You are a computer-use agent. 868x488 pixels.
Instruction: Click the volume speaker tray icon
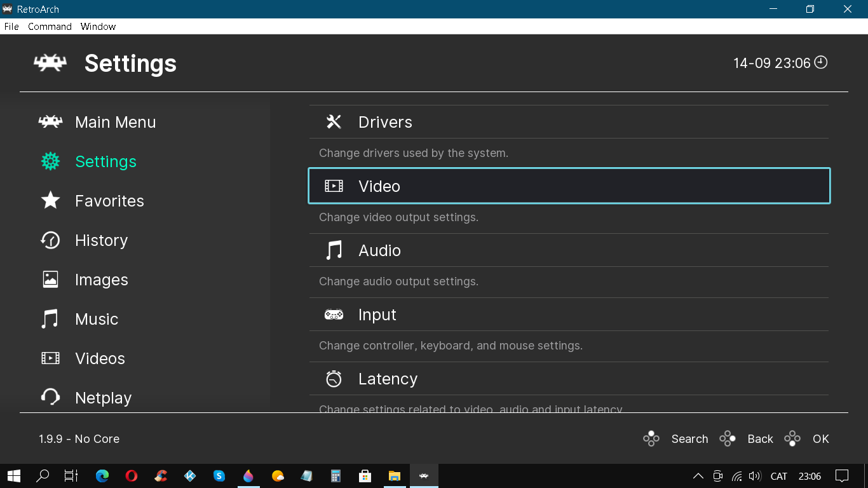pos(755,476)
